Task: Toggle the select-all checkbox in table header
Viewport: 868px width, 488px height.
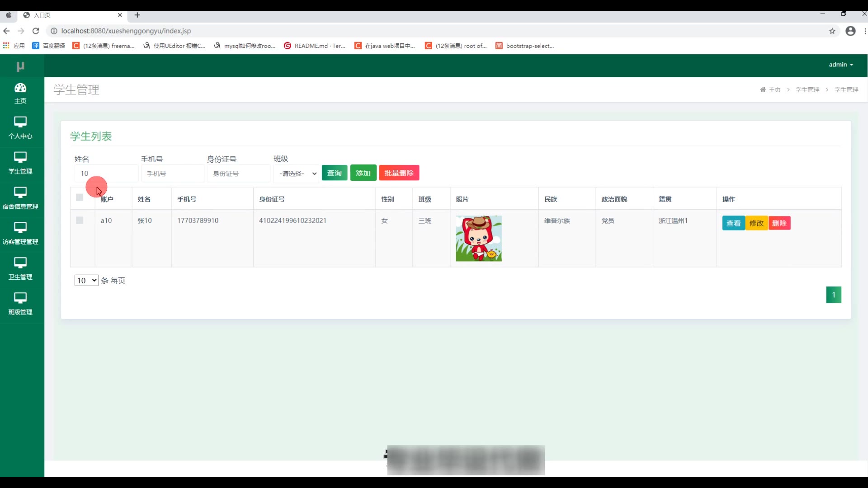Action: pyautogui.click(x=80, y=197)
